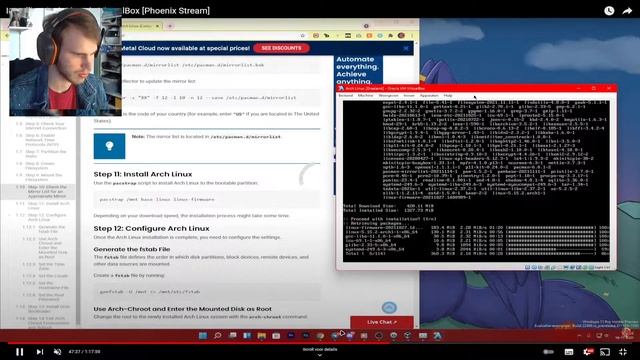Open the browser three-dot menu

412,36
